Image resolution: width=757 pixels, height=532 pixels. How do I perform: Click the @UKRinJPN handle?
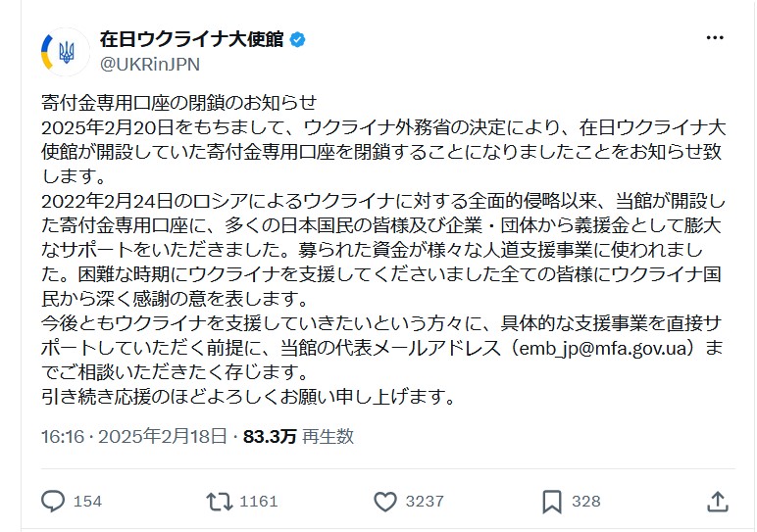tap(150, 64)
